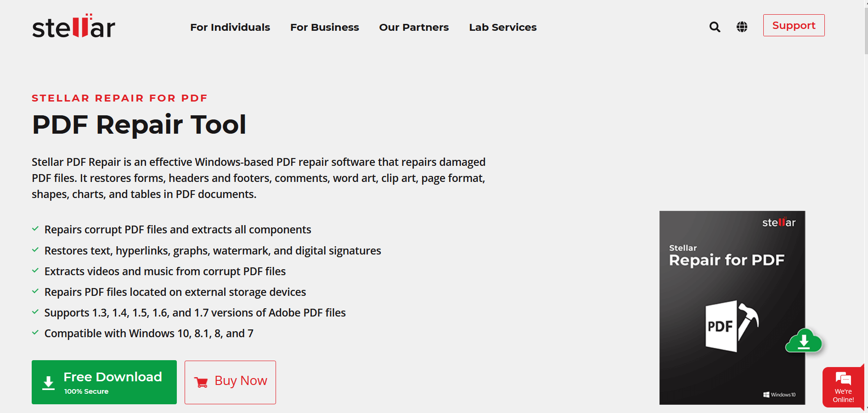Click the green cloud download icon on product box
This screenshot has height=413, width=868.
click(803, 341)
